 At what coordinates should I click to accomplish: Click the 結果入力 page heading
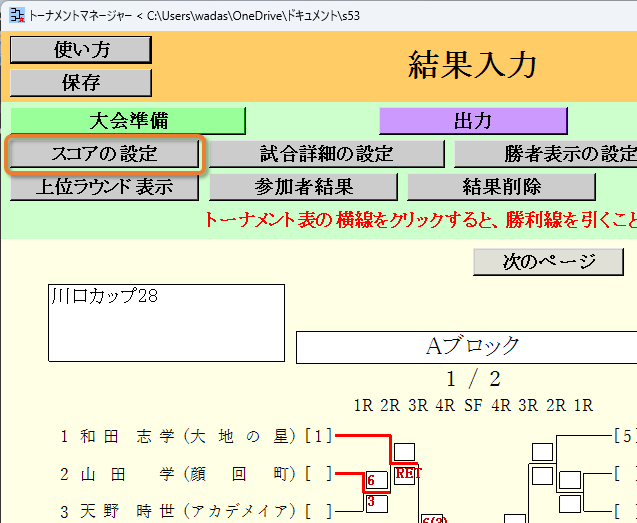pos(472,65)
